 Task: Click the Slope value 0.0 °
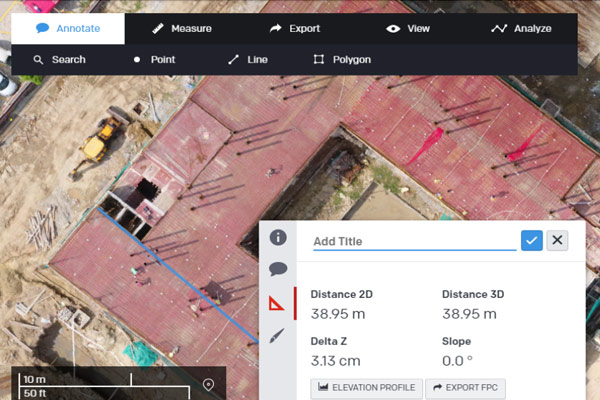457,361
